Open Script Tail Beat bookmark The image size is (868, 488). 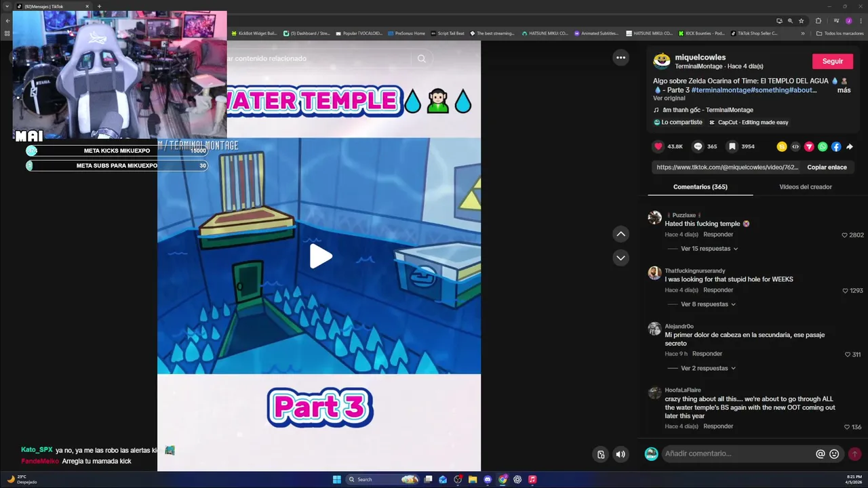pos(448,33)
